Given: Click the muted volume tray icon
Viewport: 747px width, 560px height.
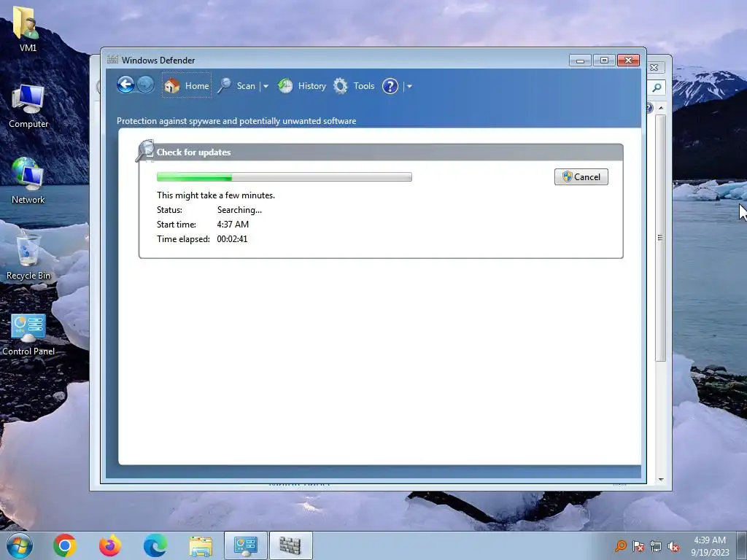Looking at the screenshot, I should [x=673, y=546].
